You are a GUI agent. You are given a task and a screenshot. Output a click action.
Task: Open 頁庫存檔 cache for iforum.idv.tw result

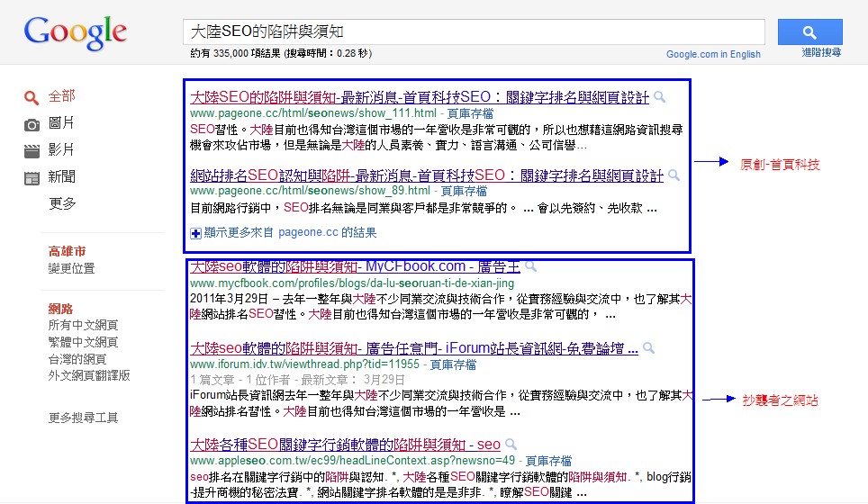pos(453,364)
